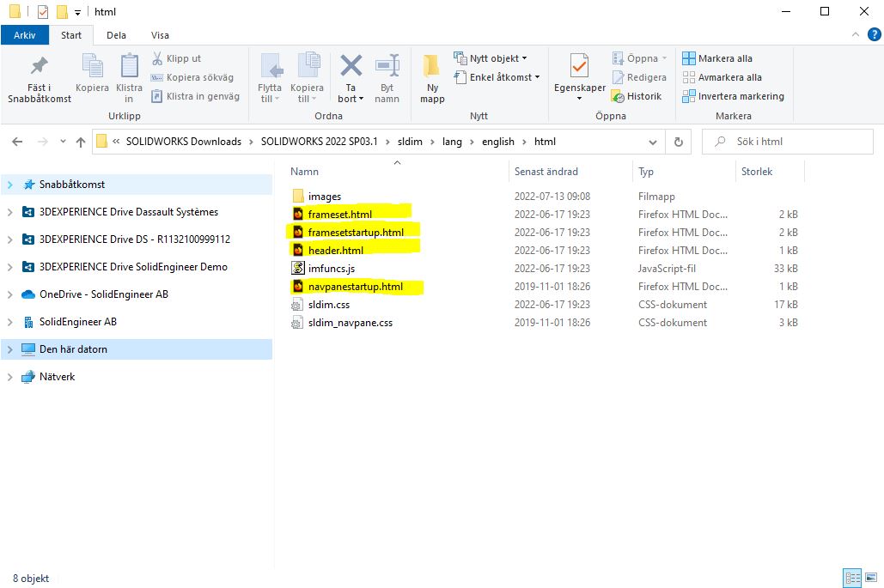Image resolution: width=884 pixels, height=588 pixels.
Task: Open the Nytt objekt dropdown
Action: click(x=491, y=58)
